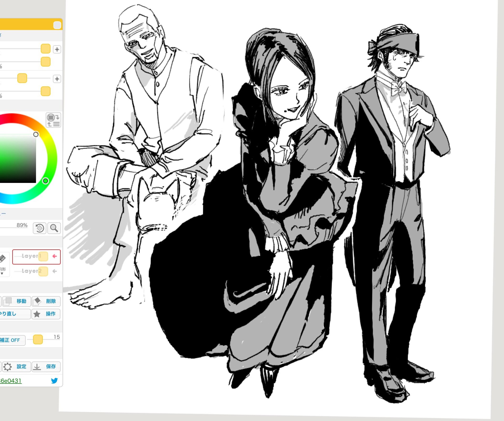The image size is (504, 421).
Task: Click the green 6e0431 link
Action: coord(10,381)
